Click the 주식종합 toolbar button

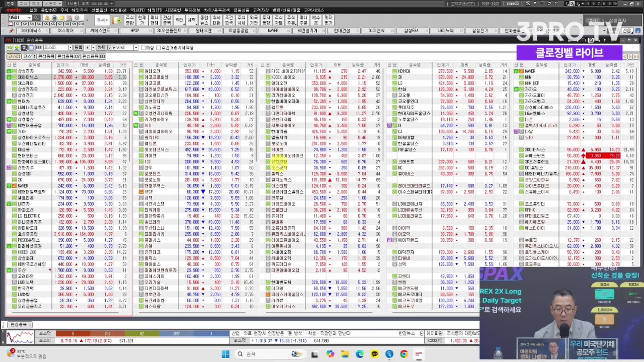point(129,20)
